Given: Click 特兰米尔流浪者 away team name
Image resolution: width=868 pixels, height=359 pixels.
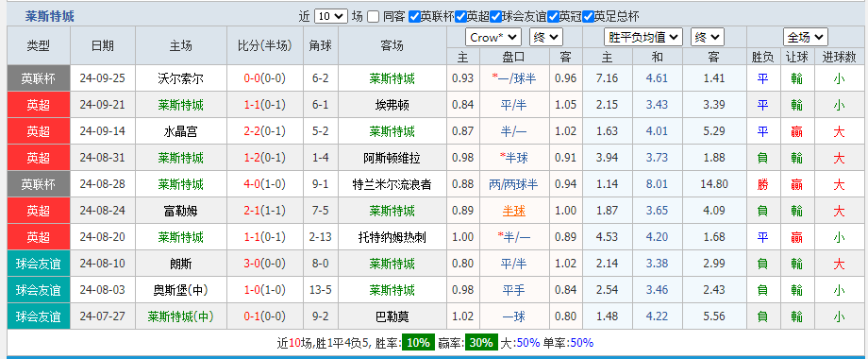Looking at the screenshot, I should pyautogui.click(x=392, y=185).
